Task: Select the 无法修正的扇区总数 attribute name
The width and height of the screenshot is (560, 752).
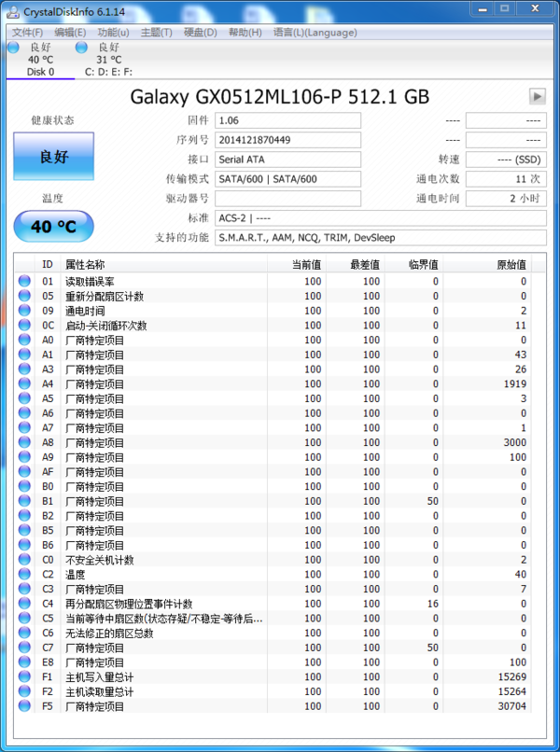Action: pyautogui.click(x=109, y=634)
